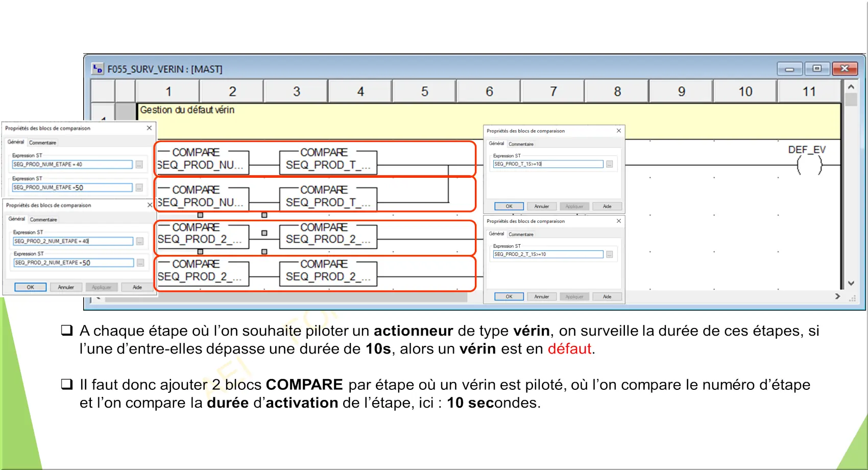Click Aide in SEQ_PROD_2_T_1S>=10 dialog

607,297
